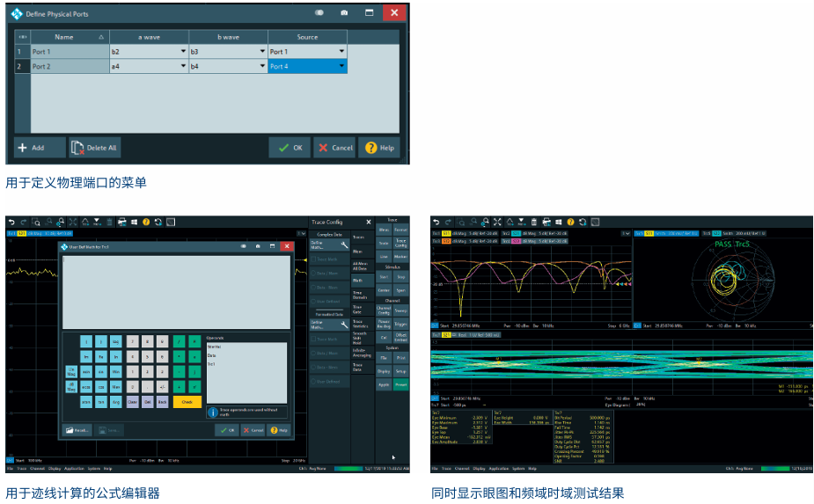Click Help in the Define Physical Ports dialog

click(378, 148)
